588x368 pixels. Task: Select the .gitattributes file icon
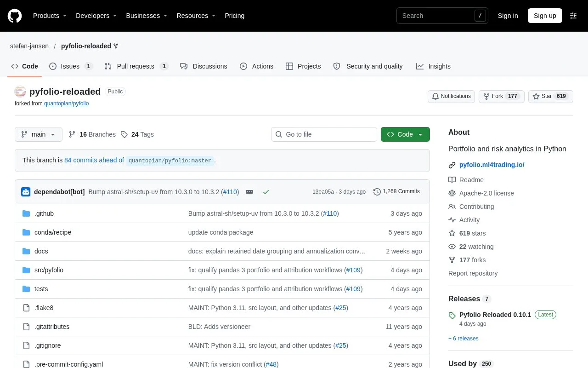click(x=26, y=327)
